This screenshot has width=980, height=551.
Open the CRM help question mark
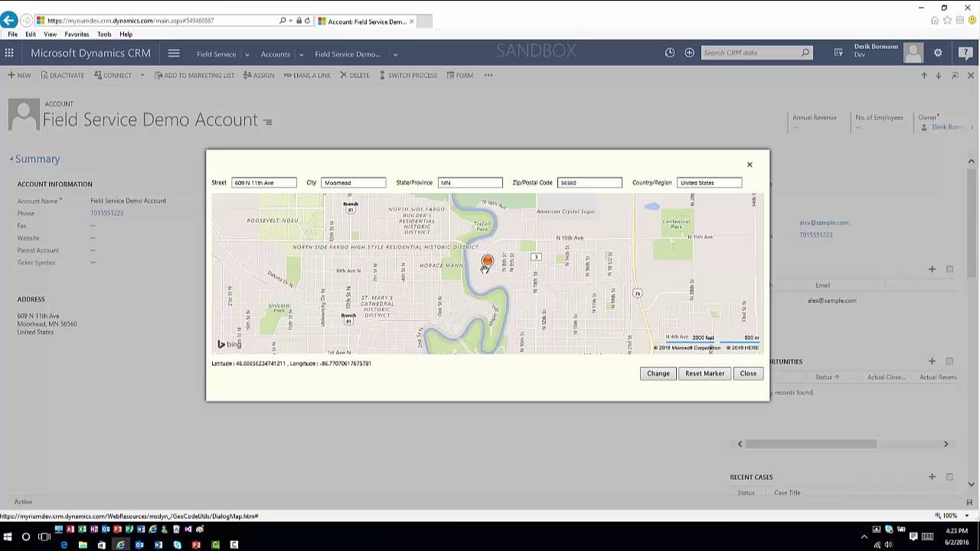(x=965, y=53)
